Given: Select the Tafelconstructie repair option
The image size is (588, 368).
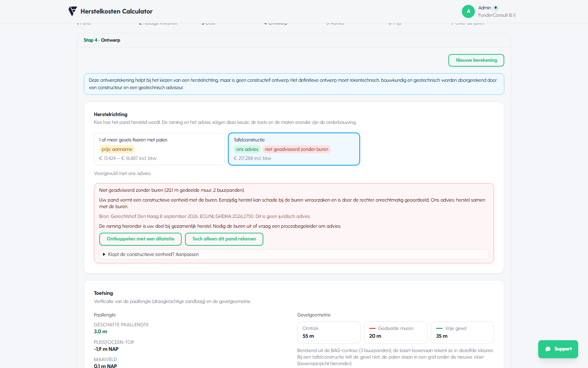Looking at the screenshot, I should coord(294,149).
